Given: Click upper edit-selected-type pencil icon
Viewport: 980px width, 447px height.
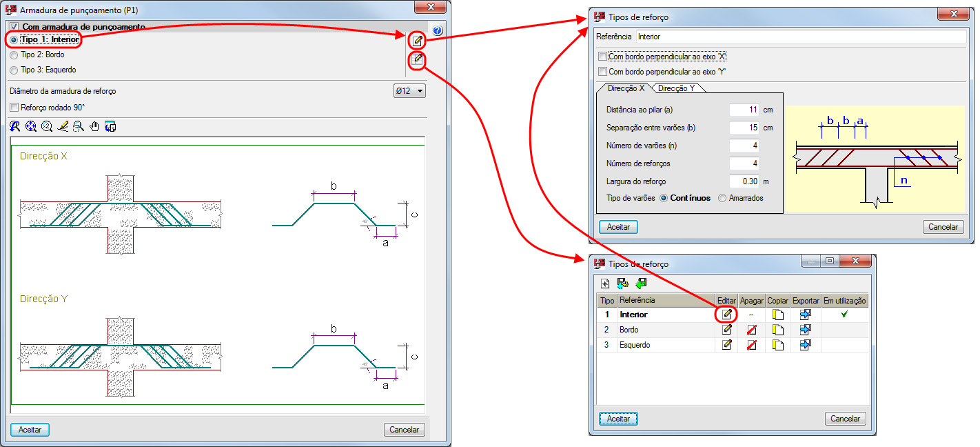Looking at the screenshot, I should (x=418, y=40).
